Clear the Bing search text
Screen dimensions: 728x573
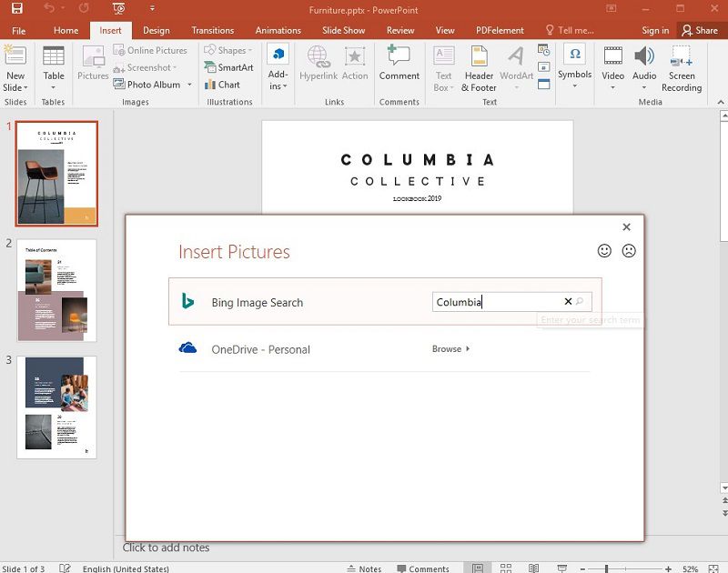[568, 301]
